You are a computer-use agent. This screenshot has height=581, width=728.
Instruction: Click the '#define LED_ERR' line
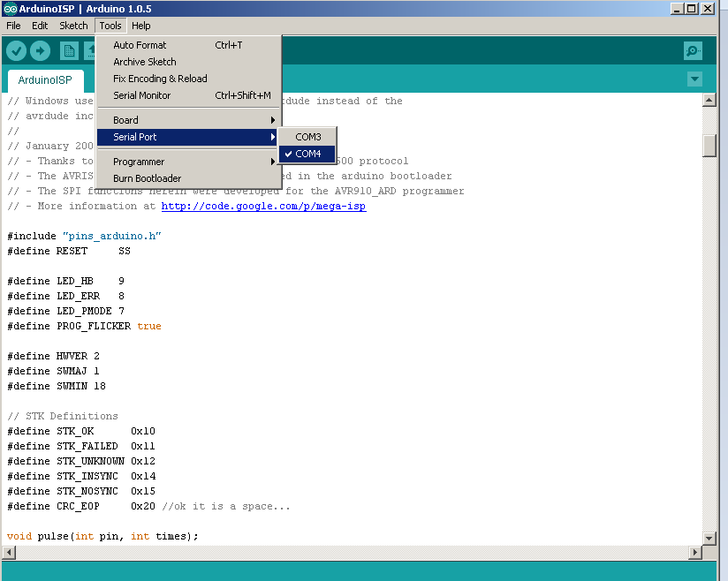click(65, 296)
